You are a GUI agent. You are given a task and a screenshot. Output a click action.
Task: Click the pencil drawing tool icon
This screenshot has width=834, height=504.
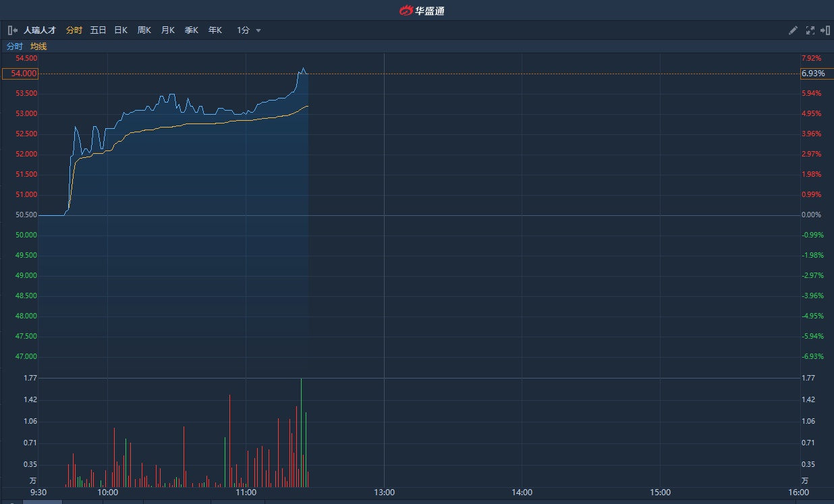click(x=794, y=30)
